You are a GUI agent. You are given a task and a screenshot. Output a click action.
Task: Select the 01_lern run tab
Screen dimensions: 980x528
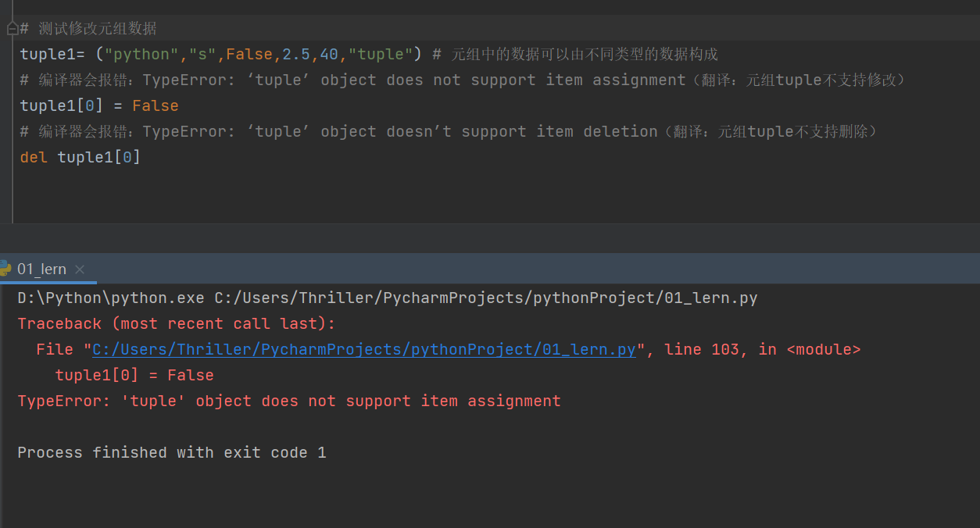(41, 269)
